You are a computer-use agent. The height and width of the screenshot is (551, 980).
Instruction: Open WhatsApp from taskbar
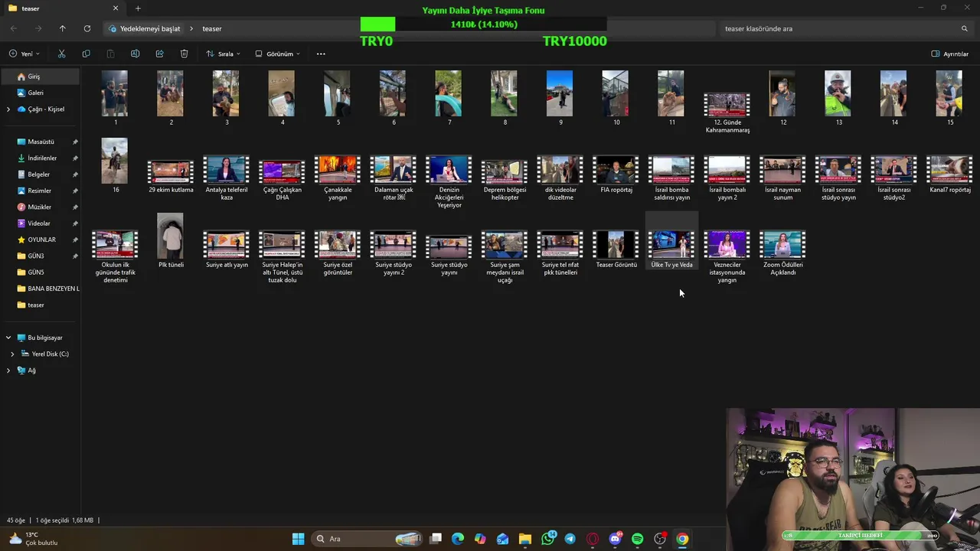tap(547, 539)
